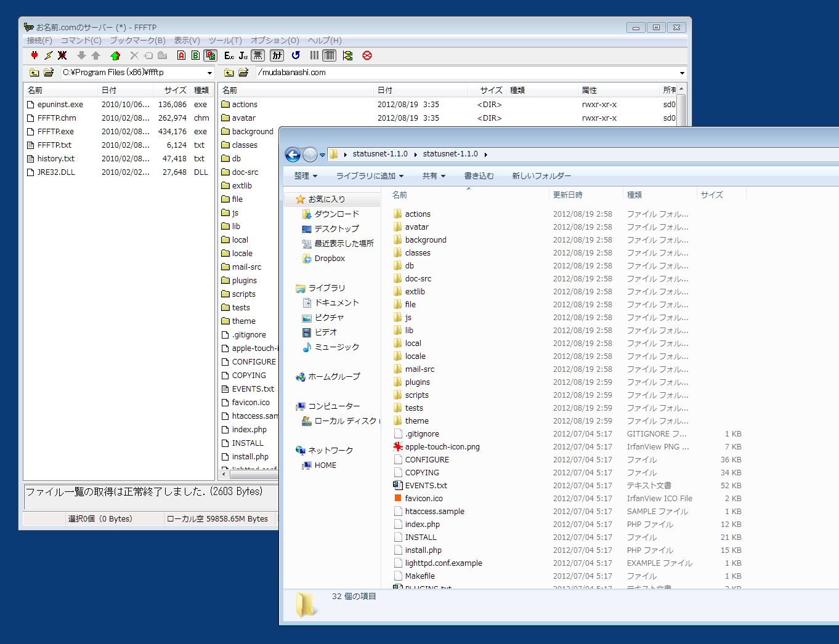Enable JIS kanji conversion mode
Image resolution: width=839 pixels, height=644 pixels.
click(x=243, y=55)
